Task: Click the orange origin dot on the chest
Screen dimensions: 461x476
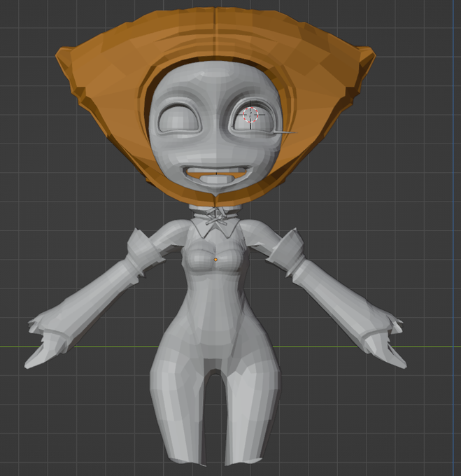Action: [x=215, y=260]
